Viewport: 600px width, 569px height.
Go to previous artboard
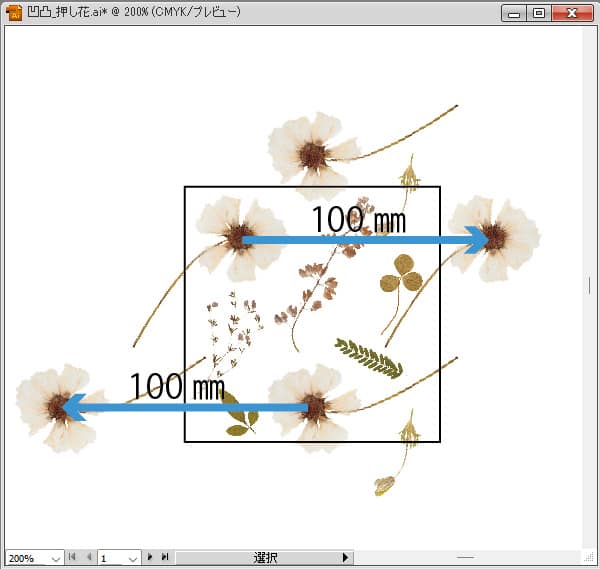pos(88,557)
